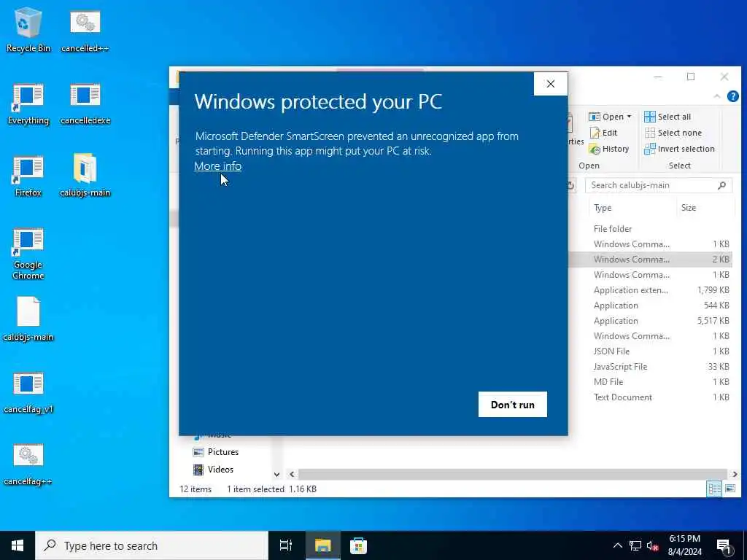Select the calubjs-main folder icon on desktop
This screenshot has height=560, width=747.
pyautogui.click(x=85, y=175)
